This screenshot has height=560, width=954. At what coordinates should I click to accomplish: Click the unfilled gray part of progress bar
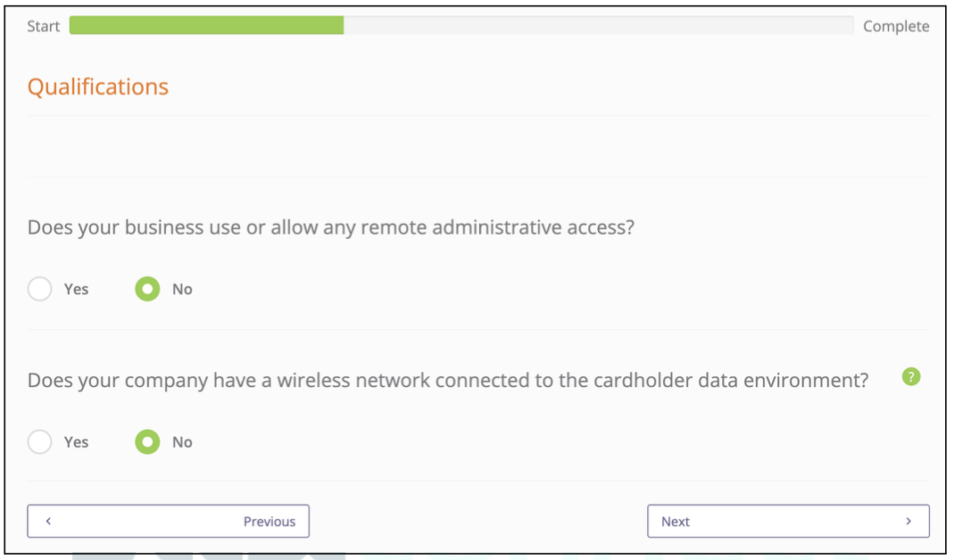(x=598, y=26)
